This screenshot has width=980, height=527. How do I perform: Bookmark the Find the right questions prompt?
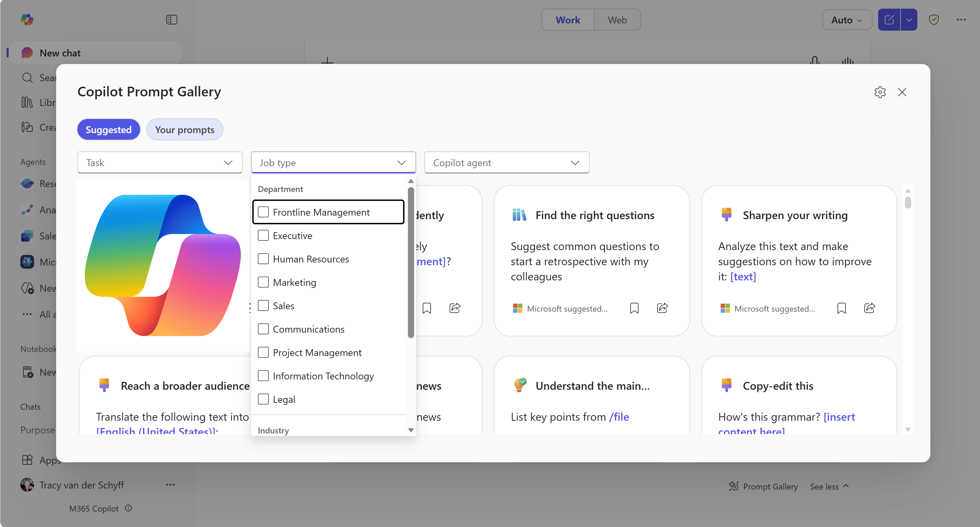click(634, 308)
